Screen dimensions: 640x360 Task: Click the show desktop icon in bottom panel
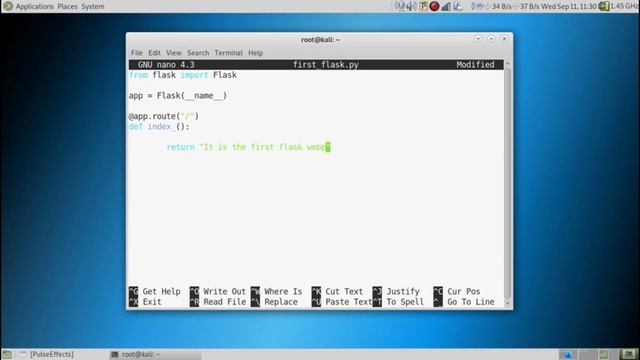point(7,354)
